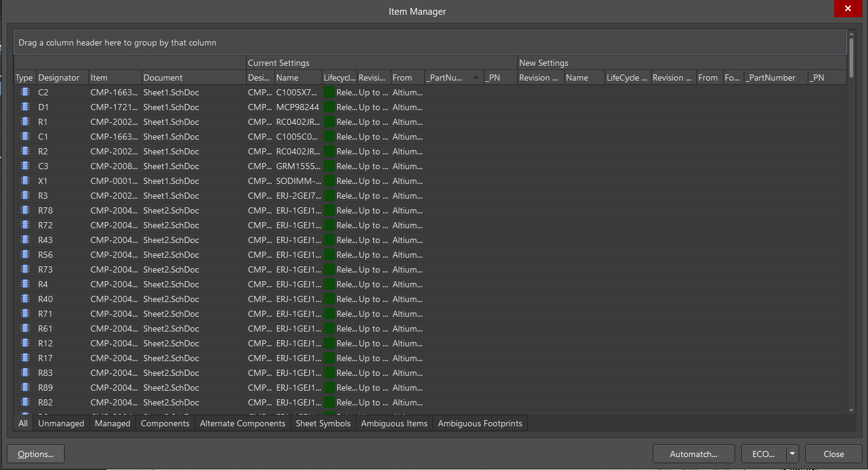Screen dimensions: 868x470
Task: Click the component icon beside R40
Action: [24, 298]
